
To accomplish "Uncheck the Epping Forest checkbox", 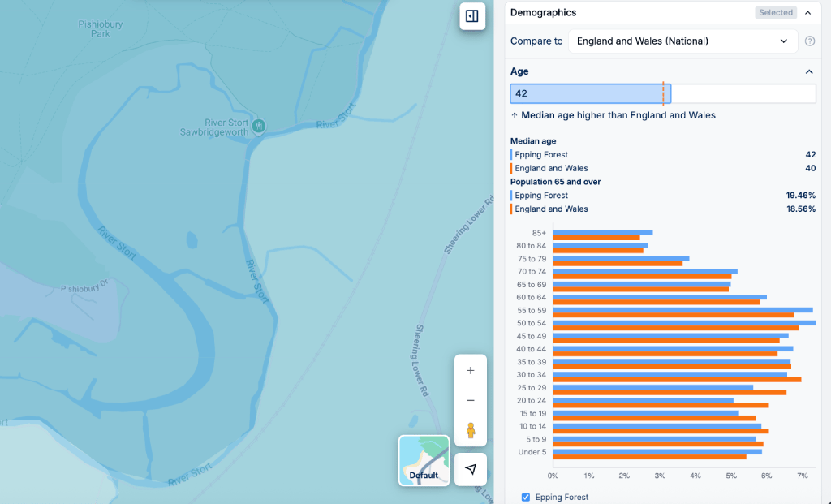I will pos(526,497).
